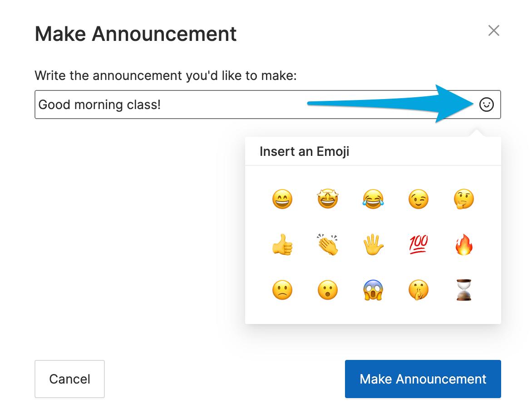Insert the thumbs up emoji
Viewport: 532px width, 419px height.
[x=282, y=244]
